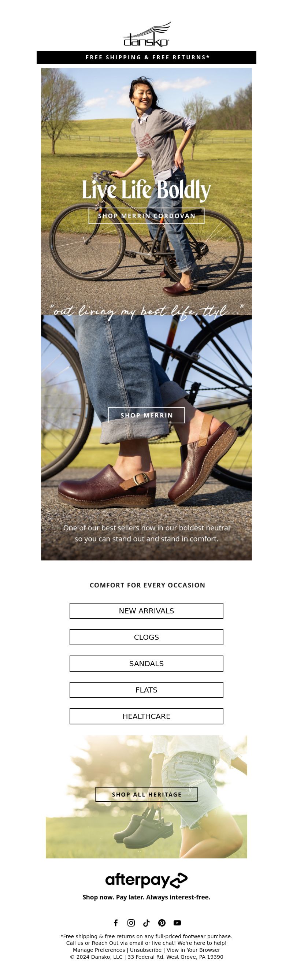Viewport: 293px width, 980px height.
Task: Open View in Your Browser link
Action: pos(193,950)
